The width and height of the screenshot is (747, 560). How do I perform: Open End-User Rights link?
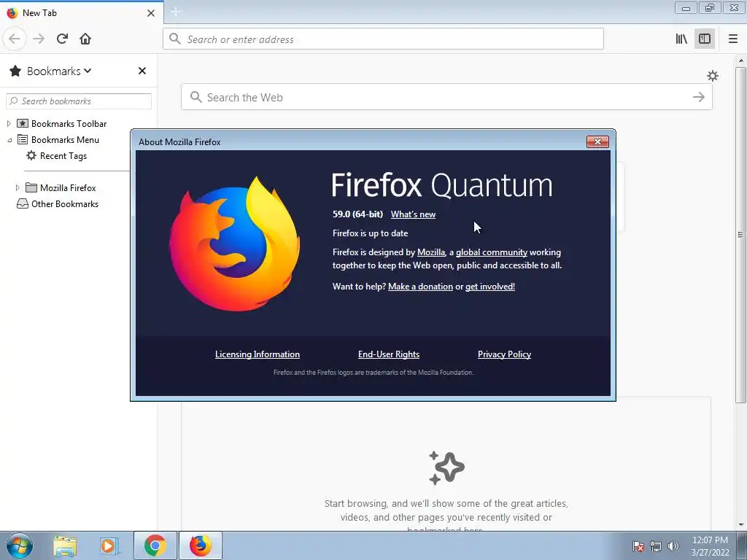(389, 354)
